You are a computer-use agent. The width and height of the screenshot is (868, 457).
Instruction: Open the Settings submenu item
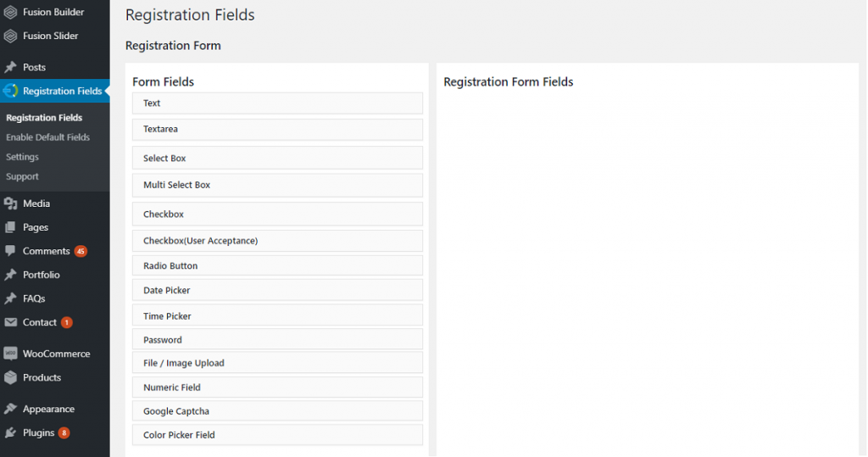[22, 157]
